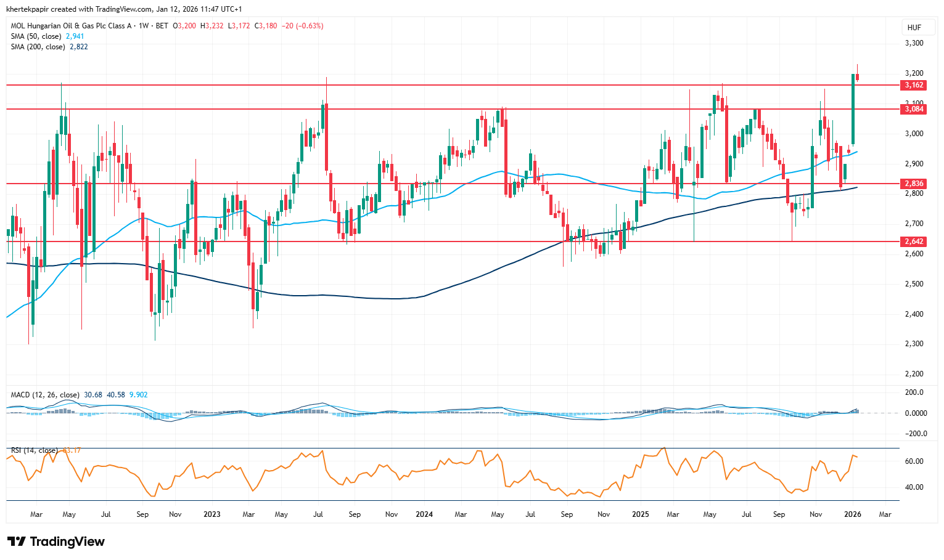Screen dimensions: 944x560
Task: Click the latest red candle above 3,162
Action: coord(858,76)
